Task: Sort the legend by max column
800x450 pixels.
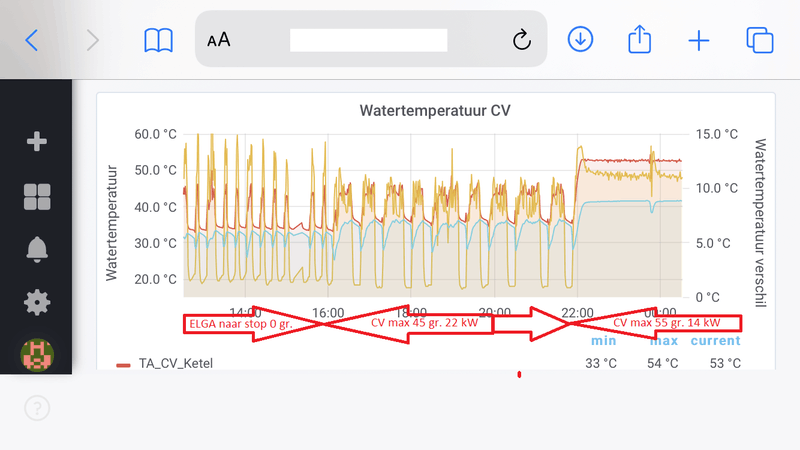Action: pos(664,341)
